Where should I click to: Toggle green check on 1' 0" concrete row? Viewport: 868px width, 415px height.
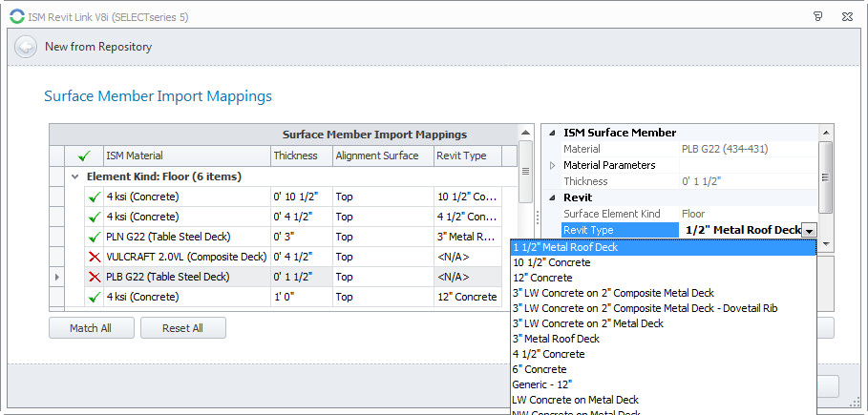click(95, 297)
